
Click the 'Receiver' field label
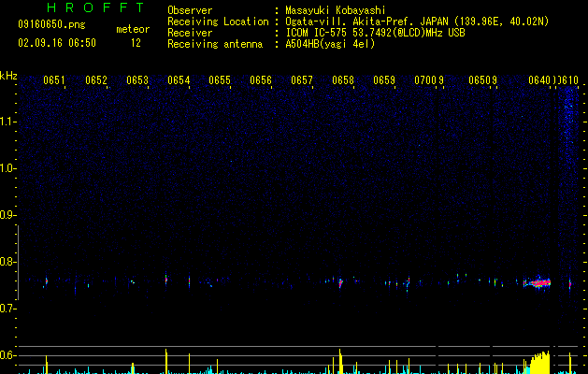[x=190, y=33]
